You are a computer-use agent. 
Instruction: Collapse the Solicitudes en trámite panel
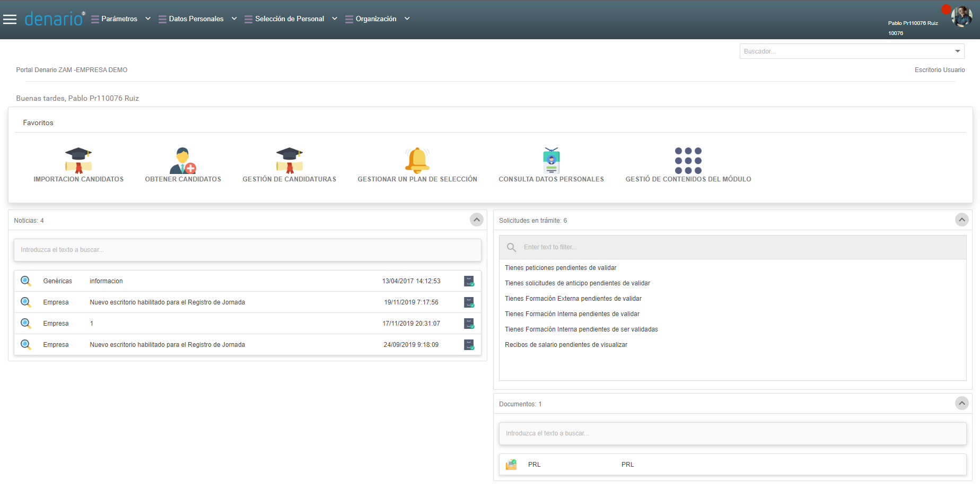[x=962, y=220]
